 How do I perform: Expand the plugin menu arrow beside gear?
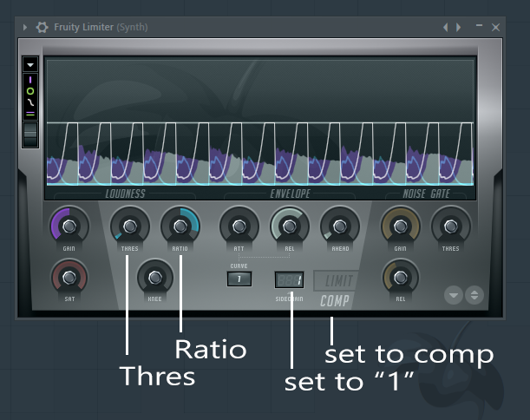tap(24, 27)
